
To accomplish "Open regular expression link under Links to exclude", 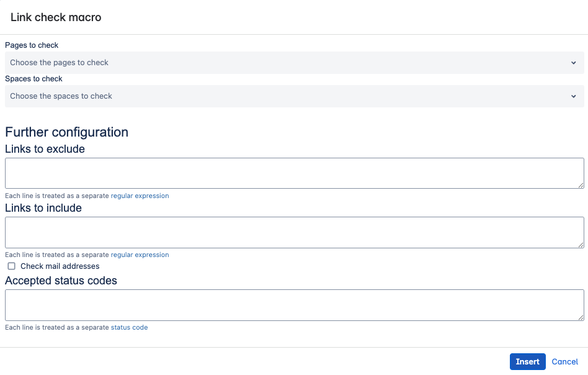I will (x=140, y=196).
